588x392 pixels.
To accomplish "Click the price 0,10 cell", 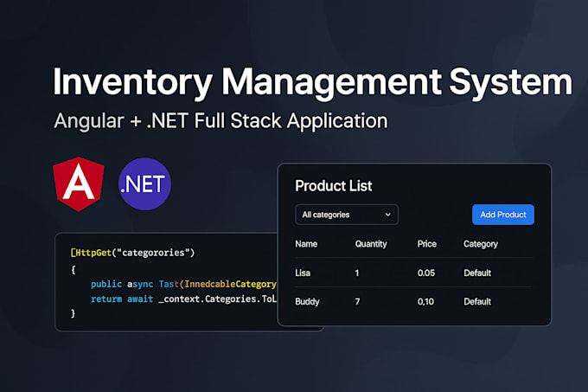I will click(x=425, y=302).
